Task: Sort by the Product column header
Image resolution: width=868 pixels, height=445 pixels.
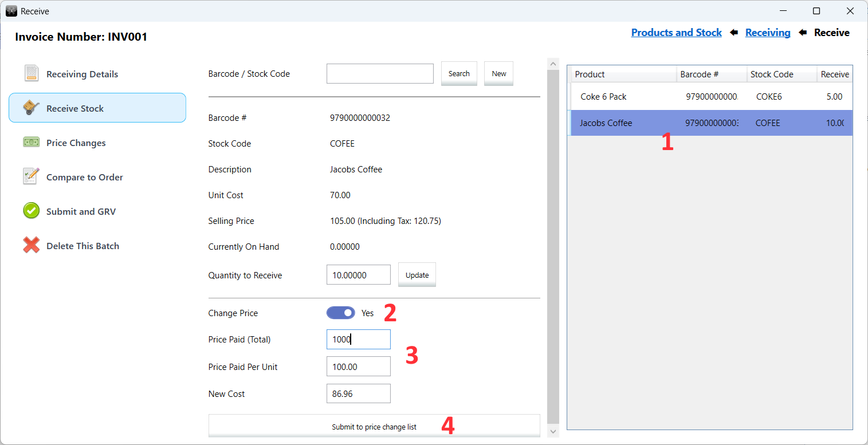Action: click(x=623, y=74)
